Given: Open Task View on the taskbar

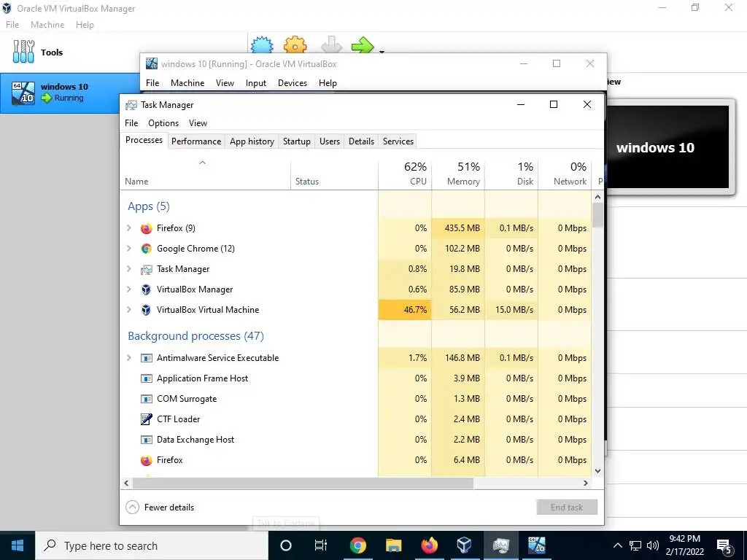Looking at the screenshot, I should click(321, 545).
